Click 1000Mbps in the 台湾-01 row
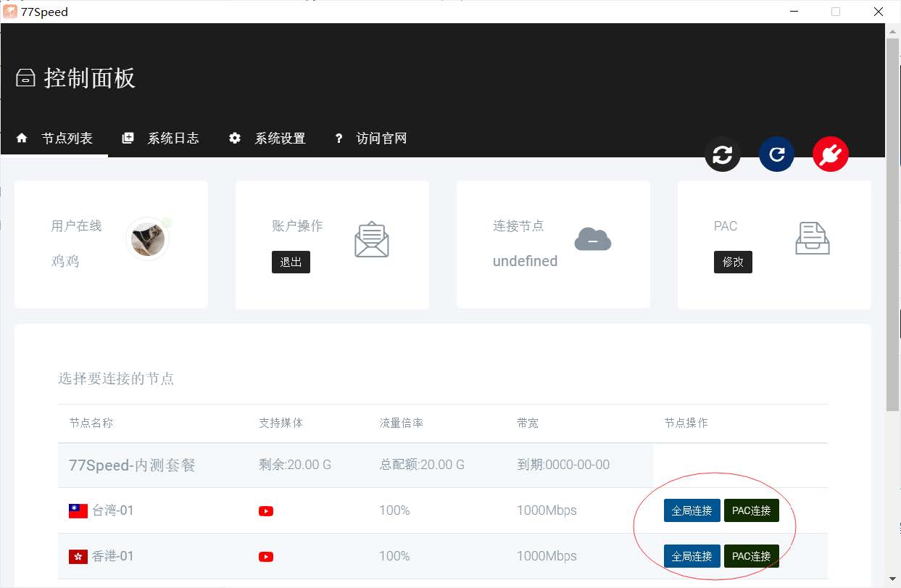This screenshot has width=901, height=588. pos(547,510)
